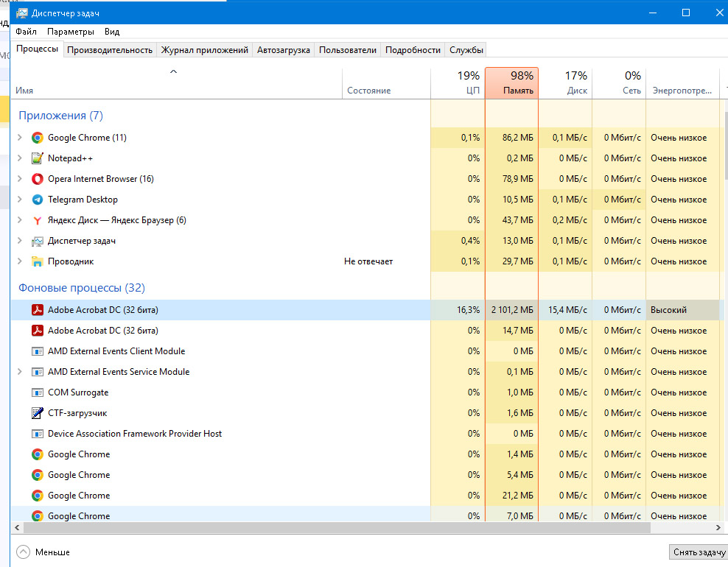Click the Adobe Acrobat DC 14,7 МБ icon

pos(37,331)
